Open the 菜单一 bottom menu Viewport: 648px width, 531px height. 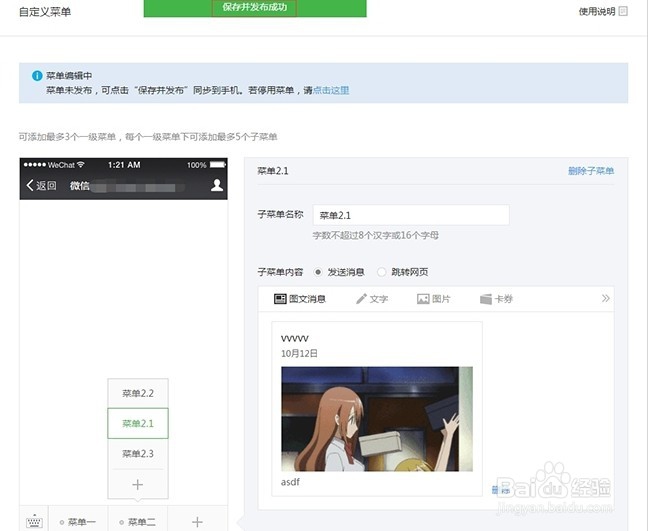click(78, 521)
